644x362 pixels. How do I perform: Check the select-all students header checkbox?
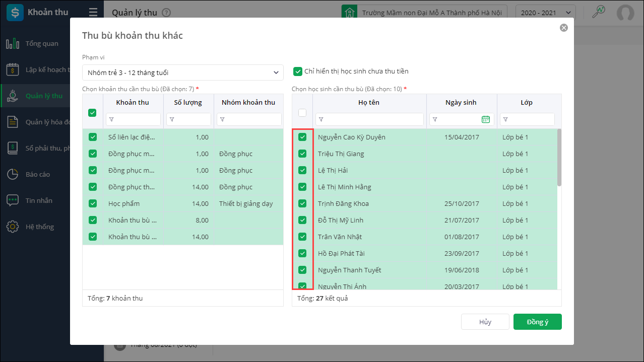[x=302, y=113]
